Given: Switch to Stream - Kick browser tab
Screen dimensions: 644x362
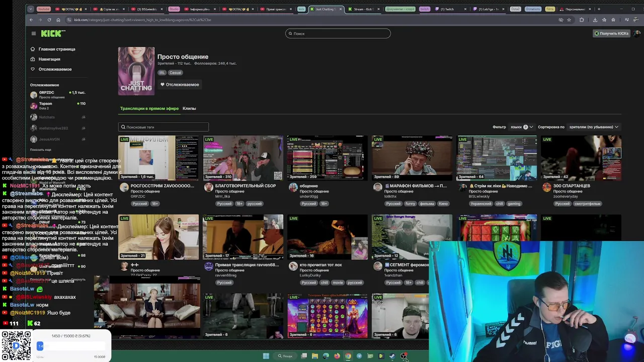Looking at the screenshot, I should click(363, 9).
